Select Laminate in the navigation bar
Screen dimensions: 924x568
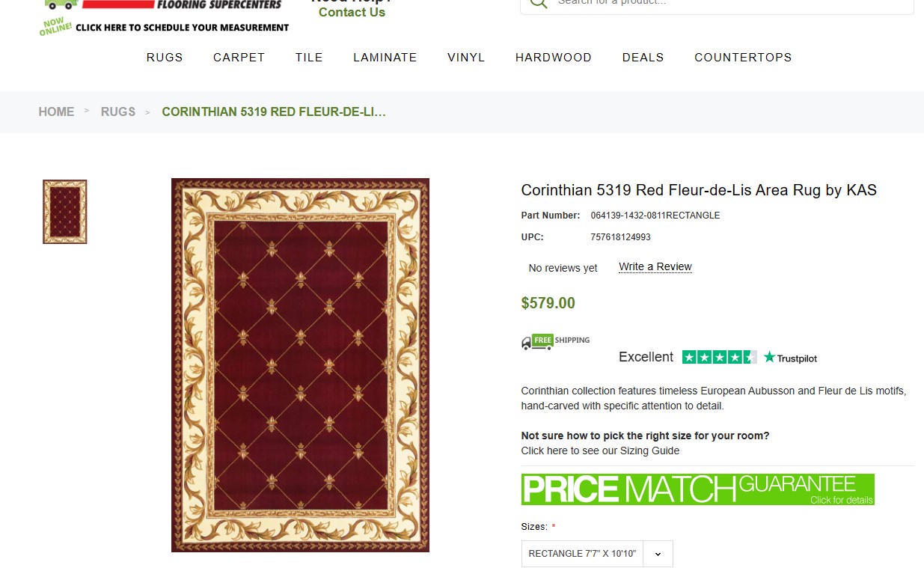click(x=385, y=58)
